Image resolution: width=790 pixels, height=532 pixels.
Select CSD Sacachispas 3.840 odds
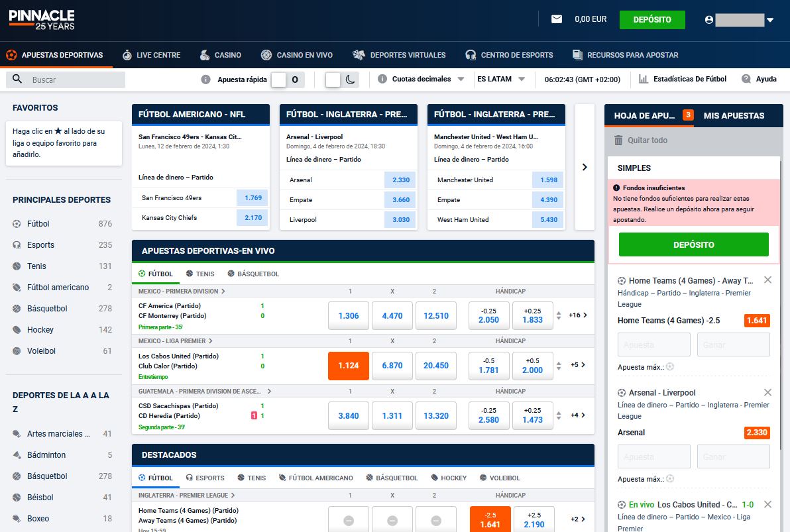point(348,415)
